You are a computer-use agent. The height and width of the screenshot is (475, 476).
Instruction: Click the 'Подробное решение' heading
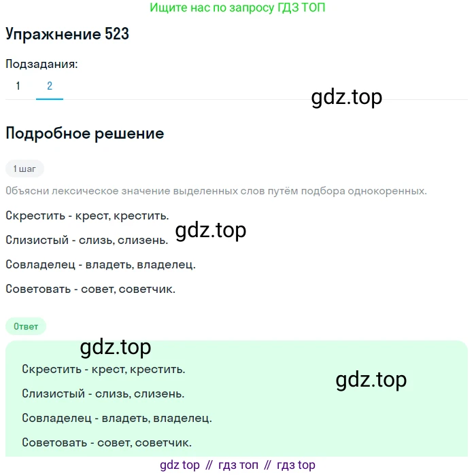84,134
